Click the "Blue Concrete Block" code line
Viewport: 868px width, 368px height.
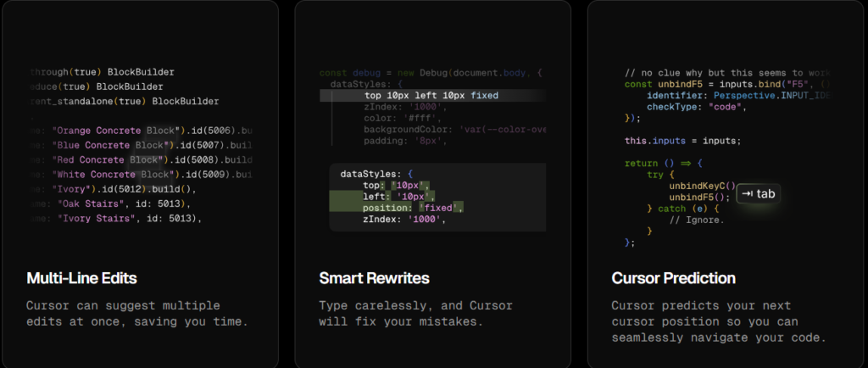(x=141, y=146)
